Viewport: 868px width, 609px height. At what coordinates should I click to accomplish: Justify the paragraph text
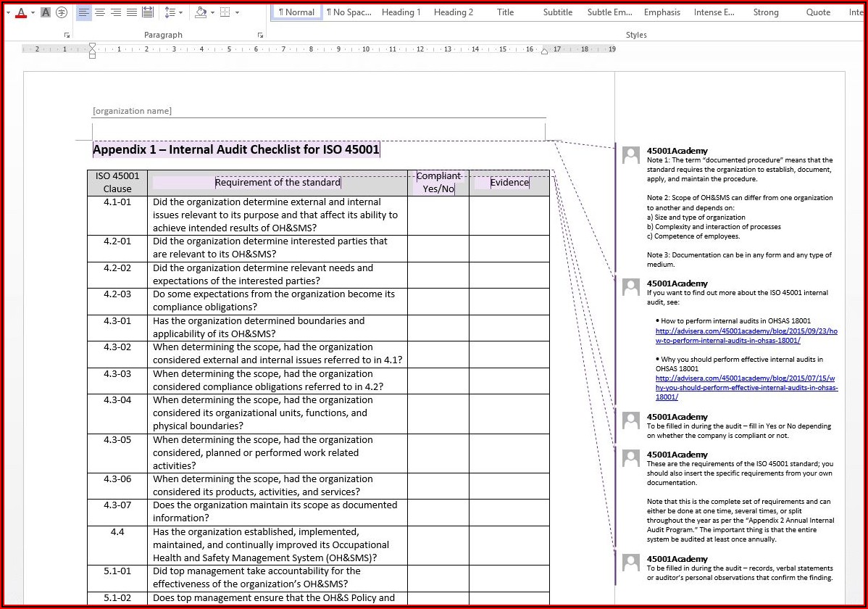(x=132, y=12)
